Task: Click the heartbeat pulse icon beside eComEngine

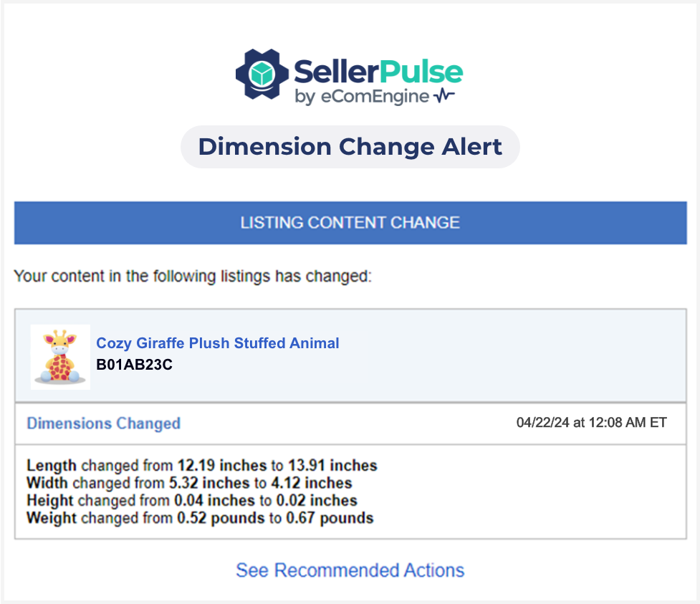Action: point(444,96)
